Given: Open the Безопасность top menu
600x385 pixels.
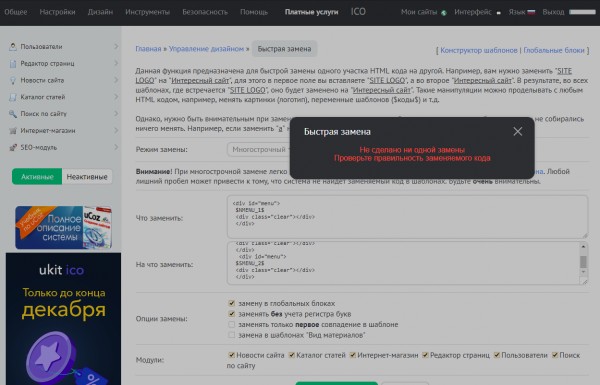Looking at the screenshot, I should pos(205,12).
